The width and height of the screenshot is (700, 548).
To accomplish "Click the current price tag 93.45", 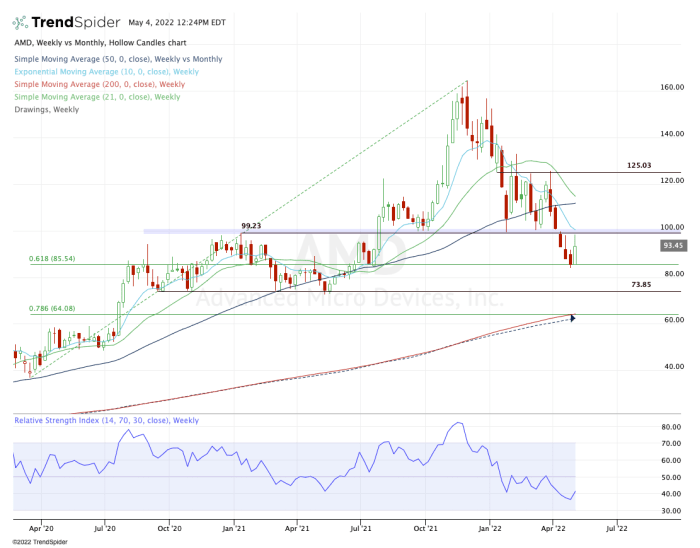I will (672, 244).
